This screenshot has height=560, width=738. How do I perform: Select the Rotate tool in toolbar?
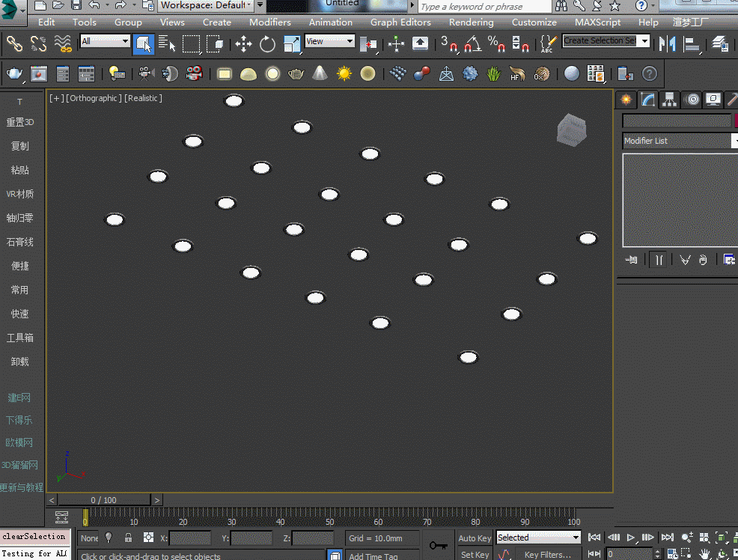click(267, 44)
